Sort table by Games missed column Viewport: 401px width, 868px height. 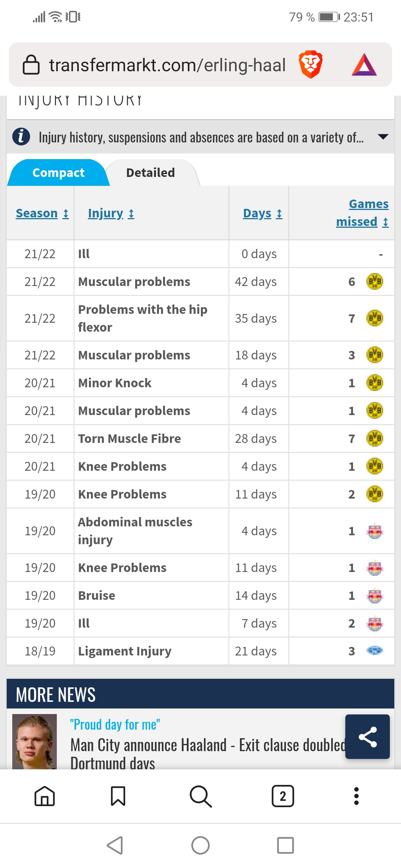[x=362, y=213]
